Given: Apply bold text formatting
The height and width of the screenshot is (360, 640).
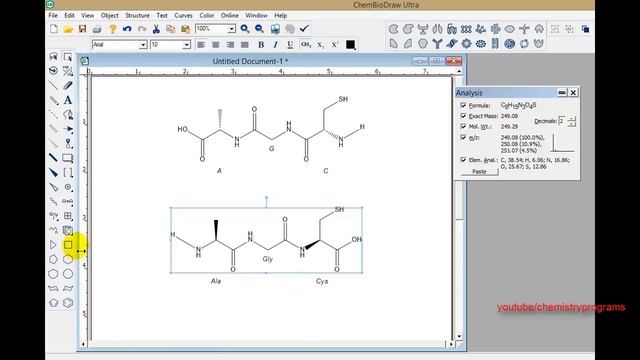Looking at the screenshot, I should 261,44.
